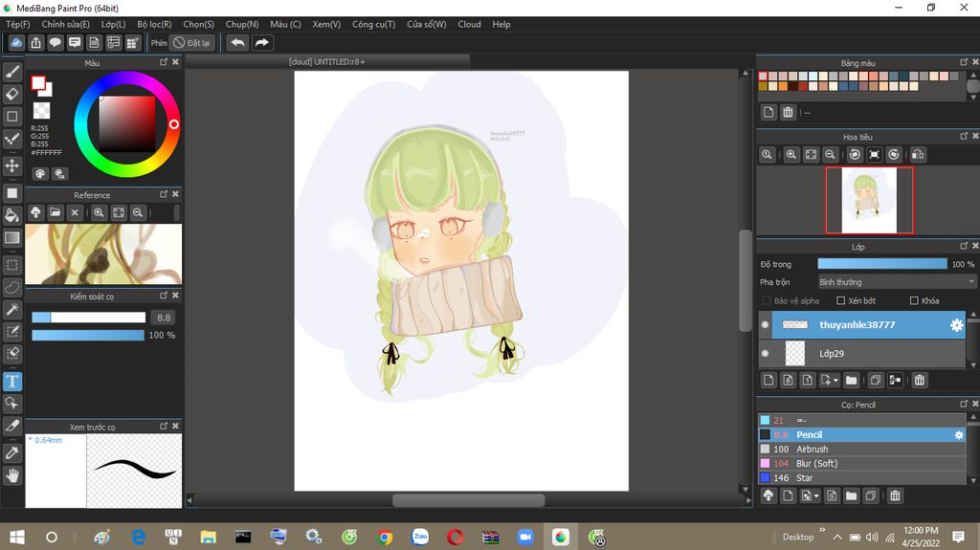Open the Công cụ(T) menu

click(374, 24)
